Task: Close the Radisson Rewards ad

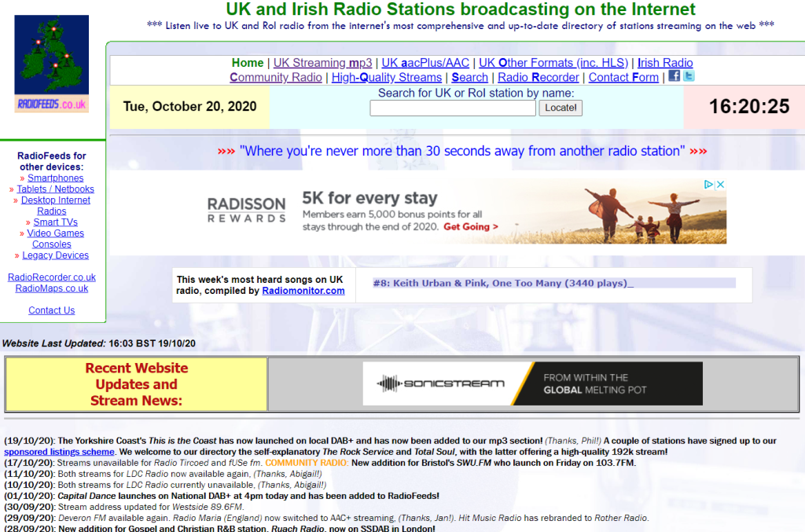Action: tap(719, 185)
